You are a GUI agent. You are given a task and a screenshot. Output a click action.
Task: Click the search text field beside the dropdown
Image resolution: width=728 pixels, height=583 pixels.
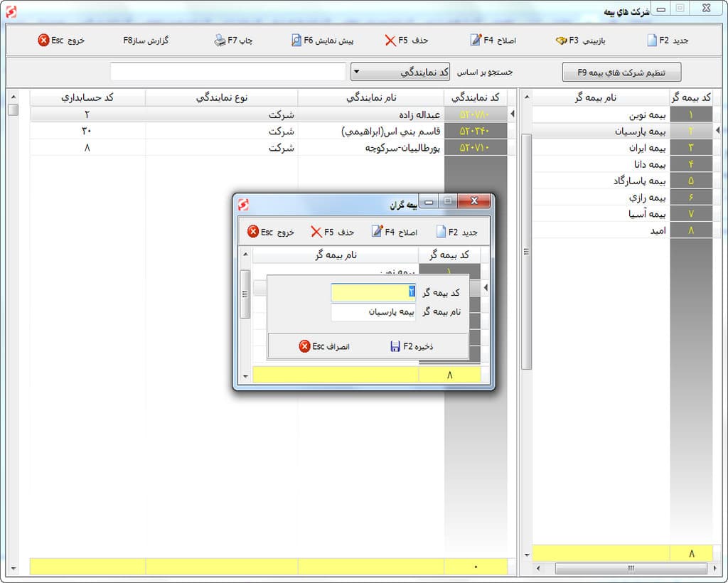(227, 72)
